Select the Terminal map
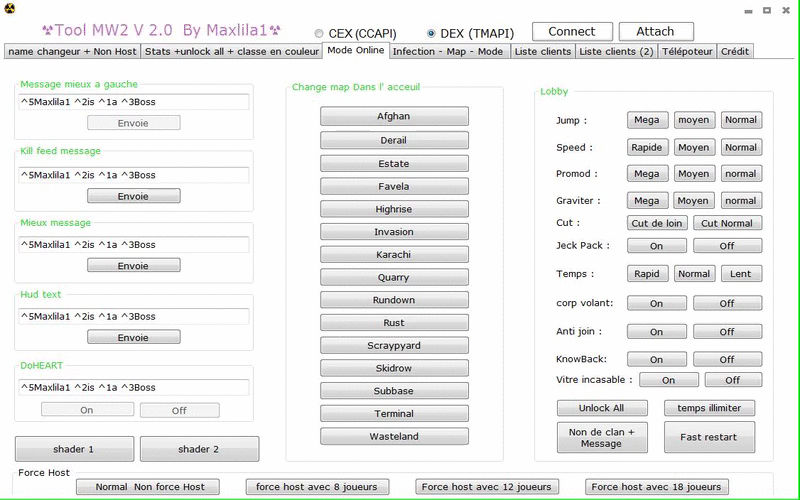The image size is (800, 500). tap(394, 414)
